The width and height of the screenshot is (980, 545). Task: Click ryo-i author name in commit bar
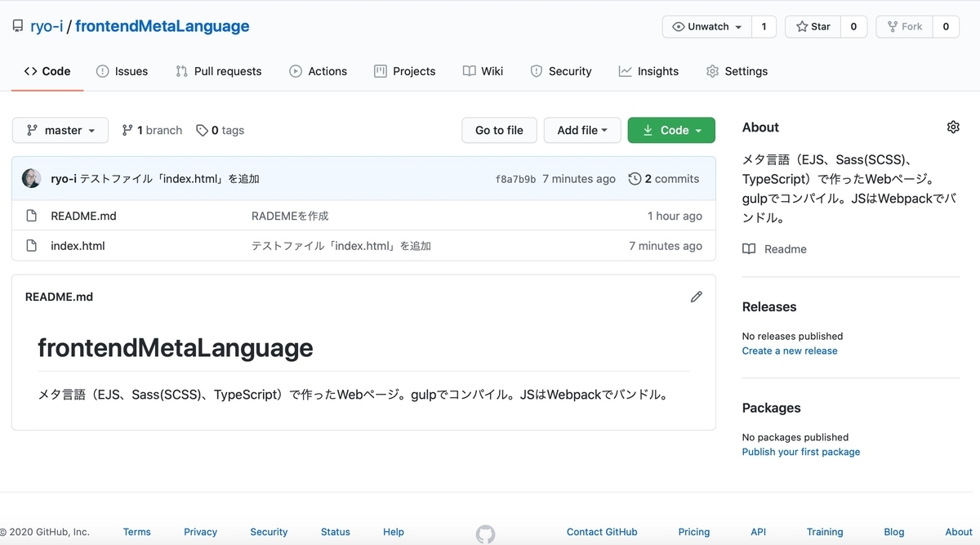(64, 179)
